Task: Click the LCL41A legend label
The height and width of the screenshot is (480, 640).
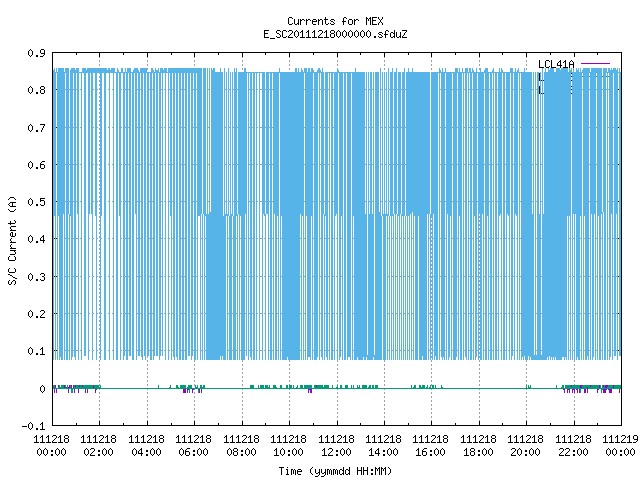Action: [556, 64]
